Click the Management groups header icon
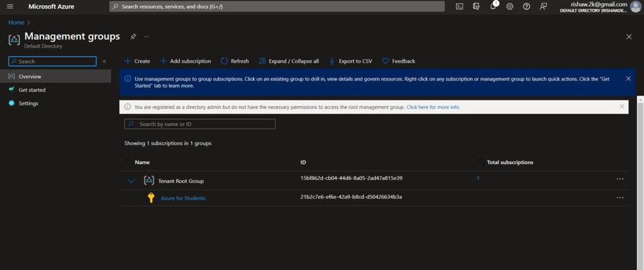The image size is (644, 270). click(14, 40)
